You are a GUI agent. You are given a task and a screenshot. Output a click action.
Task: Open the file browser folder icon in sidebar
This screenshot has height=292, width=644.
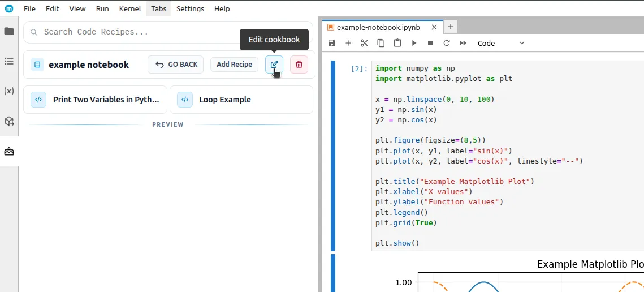coord(9,32)
